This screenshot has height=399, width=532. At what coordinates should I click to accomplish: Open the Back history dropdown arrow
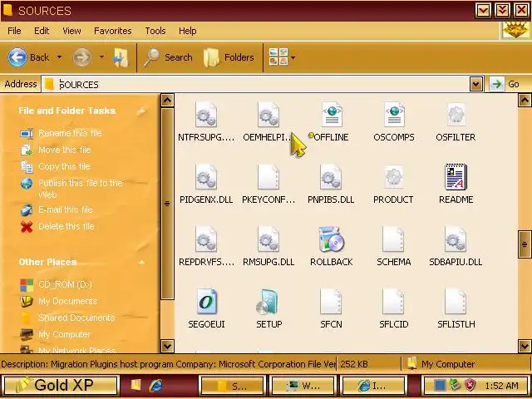pos(59,57)
